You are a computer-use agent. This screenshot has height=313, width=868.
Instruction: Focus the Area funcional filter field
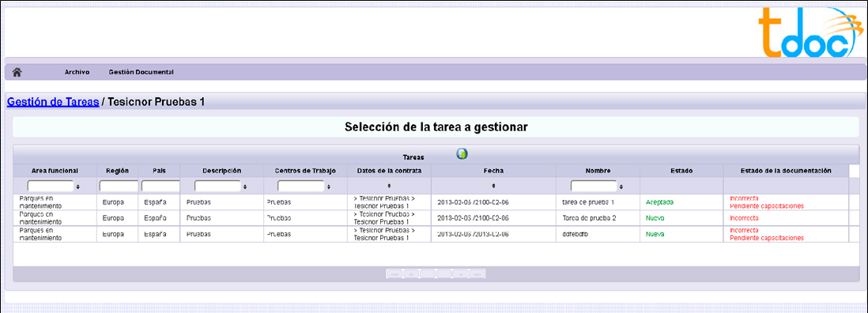point(51,187)
